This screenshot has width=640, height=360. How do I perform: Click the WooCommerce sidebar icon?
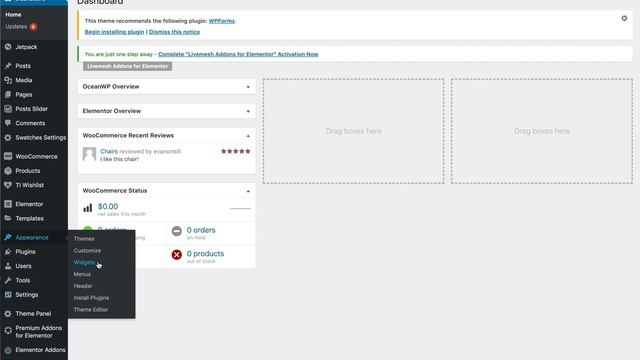click(x=8, y=156)
